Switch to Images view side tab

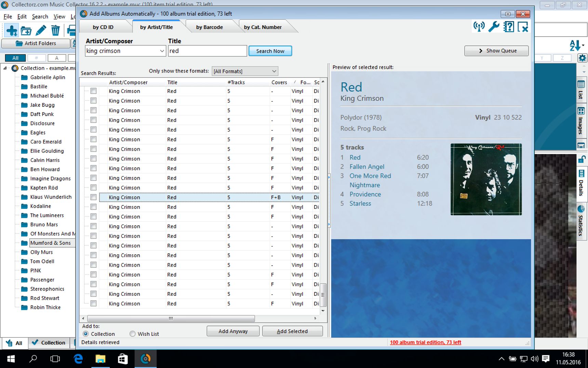pyautogui.click(x=581, y=121)
